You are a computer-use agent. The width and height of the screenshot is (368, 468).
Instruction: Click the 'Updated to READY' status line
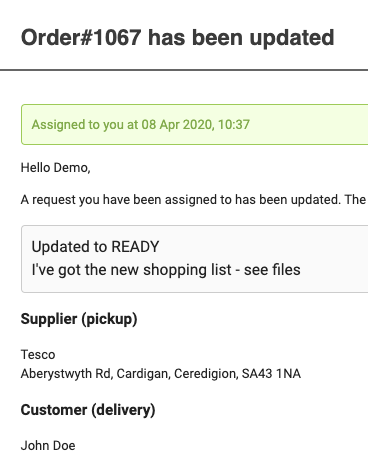95,247
